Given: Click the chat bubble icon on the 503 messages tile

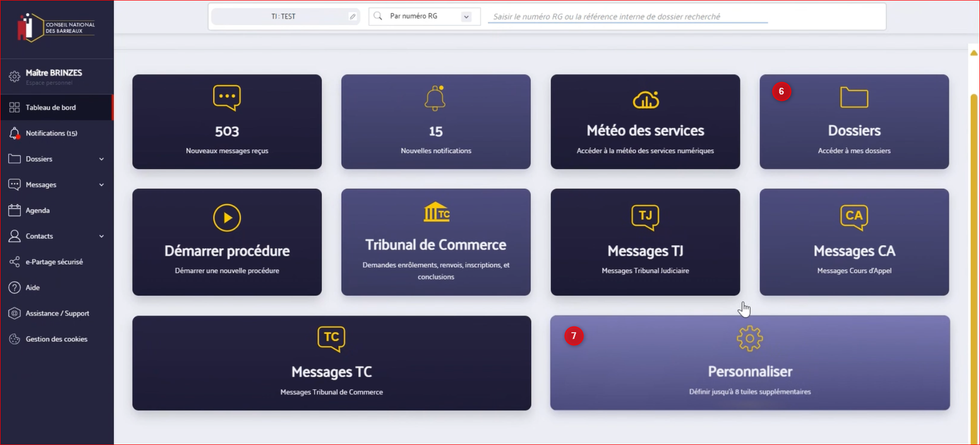Looking at the screenshot, I should point(227,98).
